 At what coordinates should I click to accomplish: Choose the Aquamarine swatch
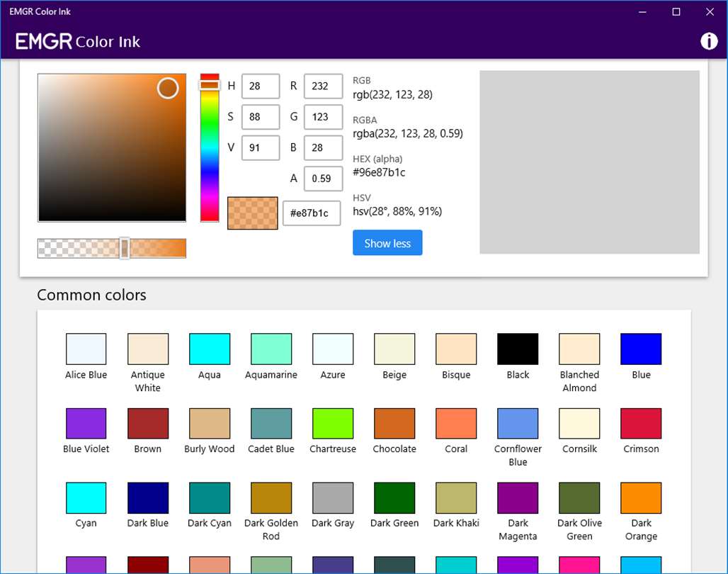coord(271,349)
